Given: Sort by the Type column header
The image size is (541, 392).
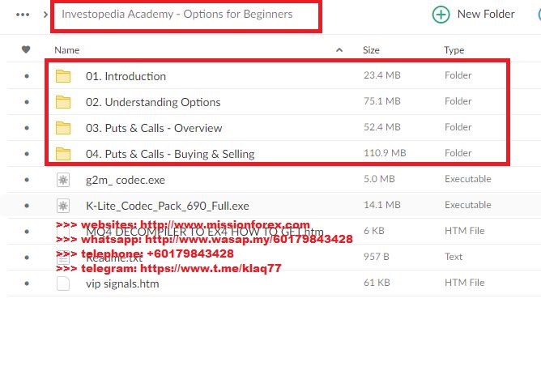Looking at the screenshot, I should (454, 50).
